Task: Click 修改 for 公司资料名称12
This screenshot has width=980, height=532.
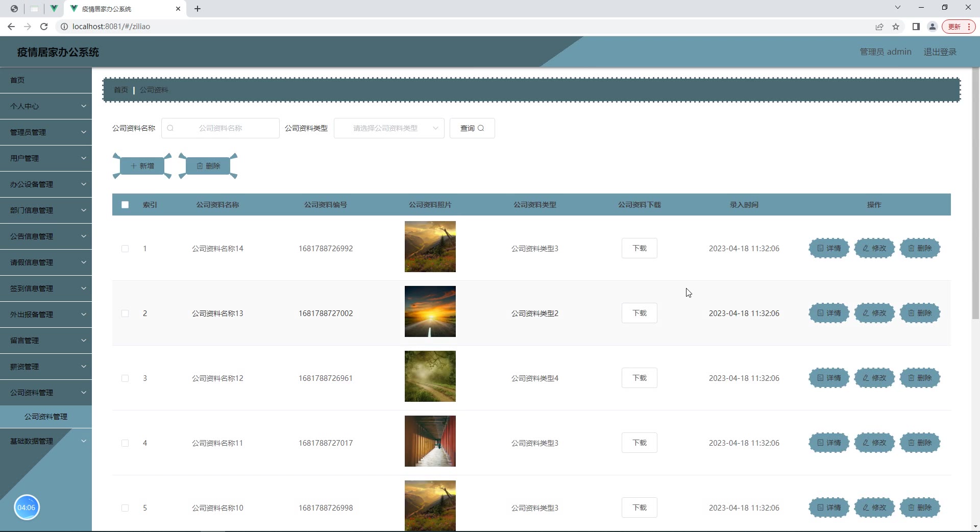Action: (874, 378)
